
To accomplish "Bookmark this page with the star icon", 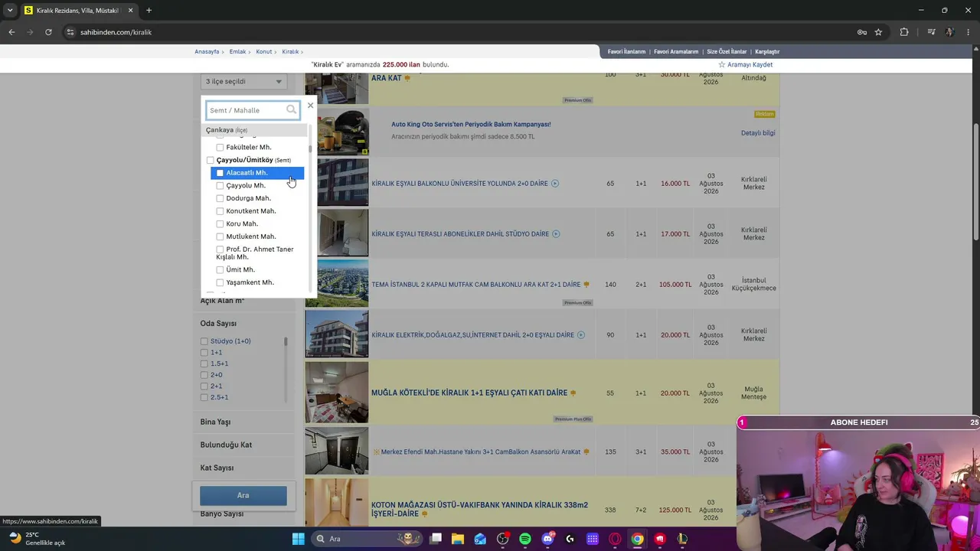I will coord(878,32).
